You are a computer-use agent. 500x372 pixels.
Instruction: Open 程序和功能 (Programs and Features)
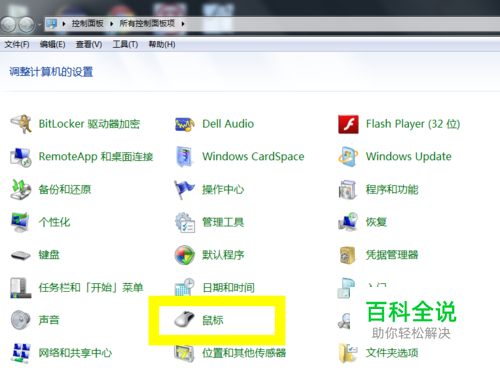tap(378, 189)
